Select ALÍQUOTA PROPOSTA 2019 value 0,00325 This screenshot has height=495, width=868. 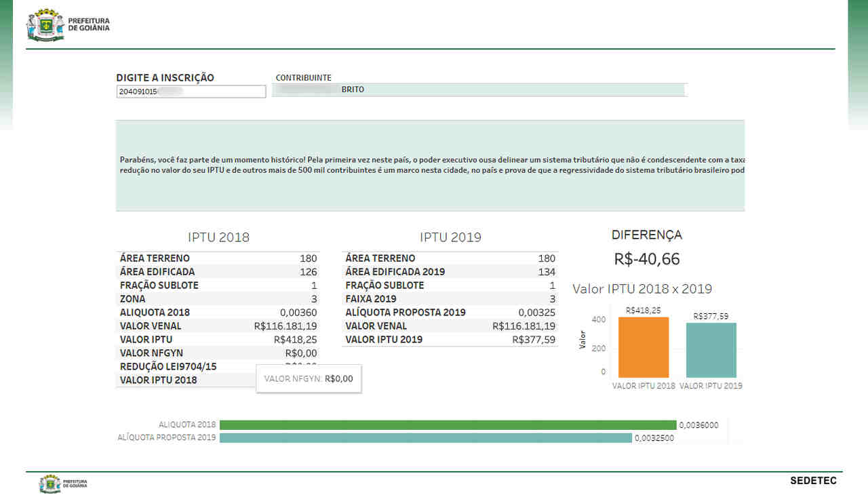(537, 313)
